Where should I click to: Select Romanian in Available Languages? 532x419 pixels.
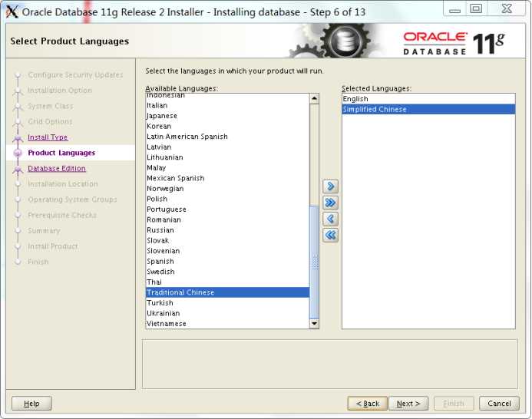coord(228,219)
